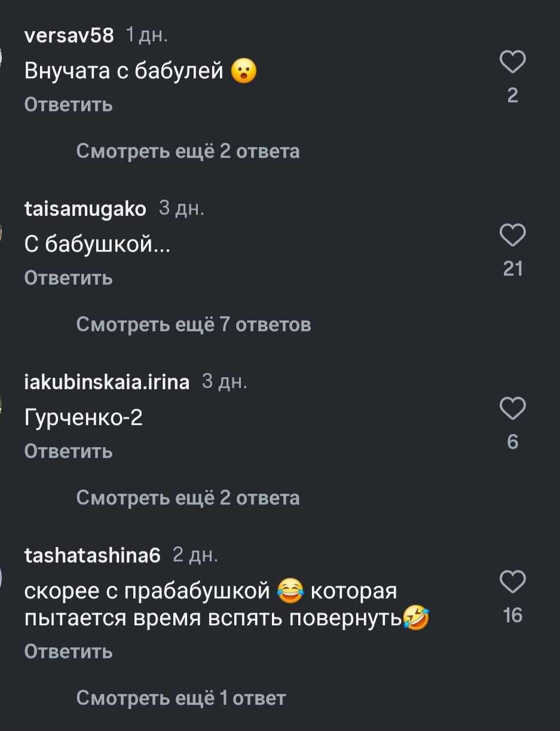Like the versav58 comment
The image size is (560, 731).
click(512, 62)
